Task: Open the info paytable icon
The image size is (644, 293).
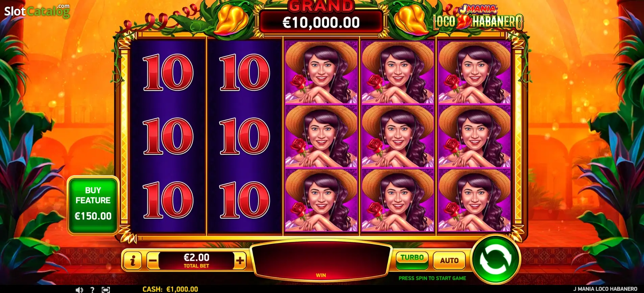Action: pos(133,261)
